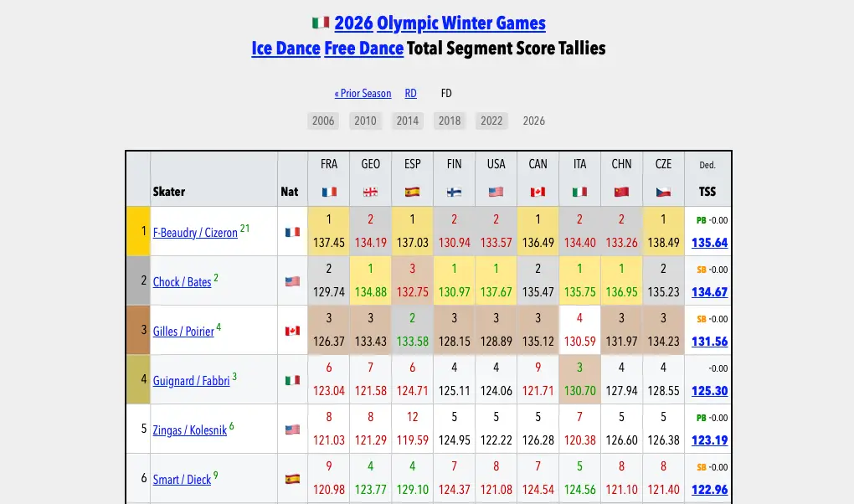This screenshot has width=854, height=504.
Task: Select the FD tab
Action: (446, 93)
